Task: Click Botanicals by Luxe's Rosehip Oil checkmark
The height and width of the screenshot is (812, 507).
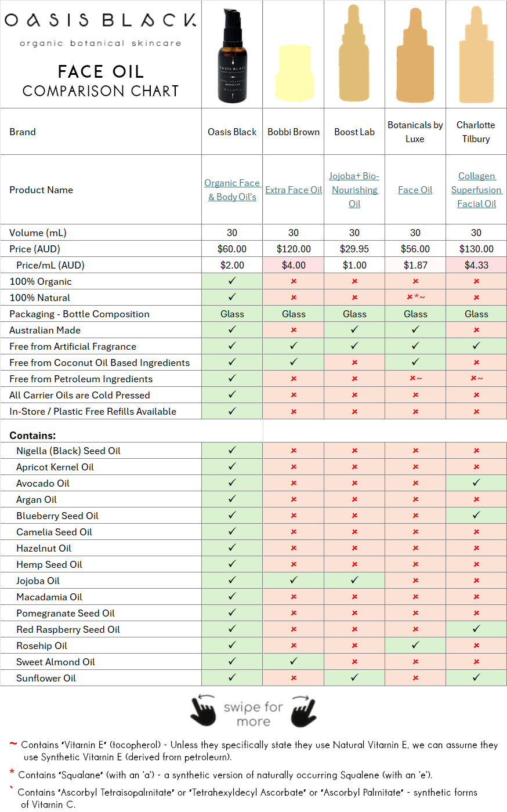Action: 415,645
